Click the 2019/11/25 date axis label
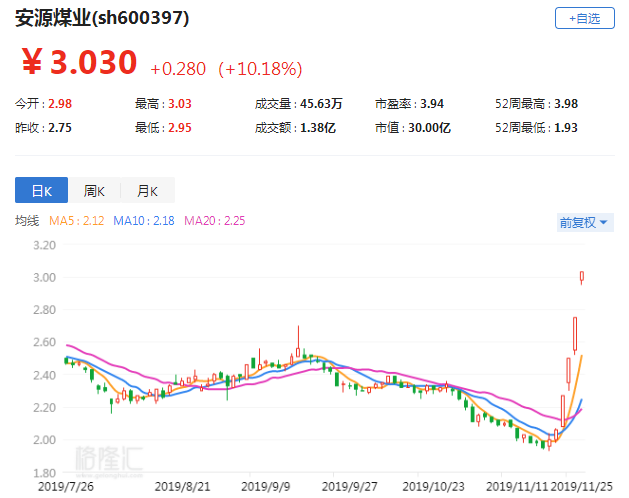The width and height of the screenshot is (629, 498). coord(582,487)
